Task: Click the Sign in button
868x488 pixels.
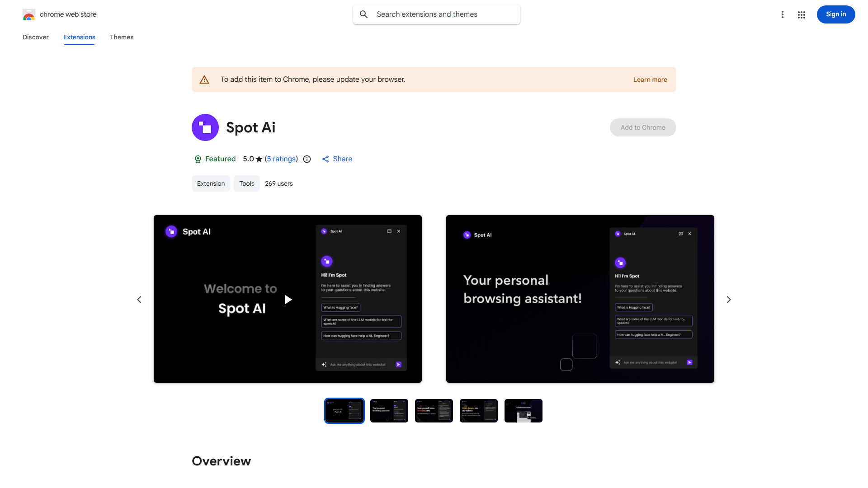Action: 835,14
